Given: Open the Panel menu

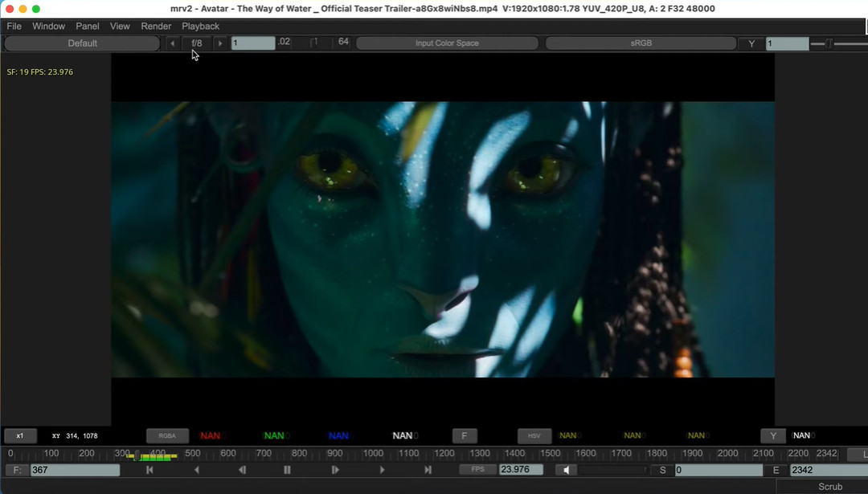Looking at the screenshot, I should tap(88, 26).
